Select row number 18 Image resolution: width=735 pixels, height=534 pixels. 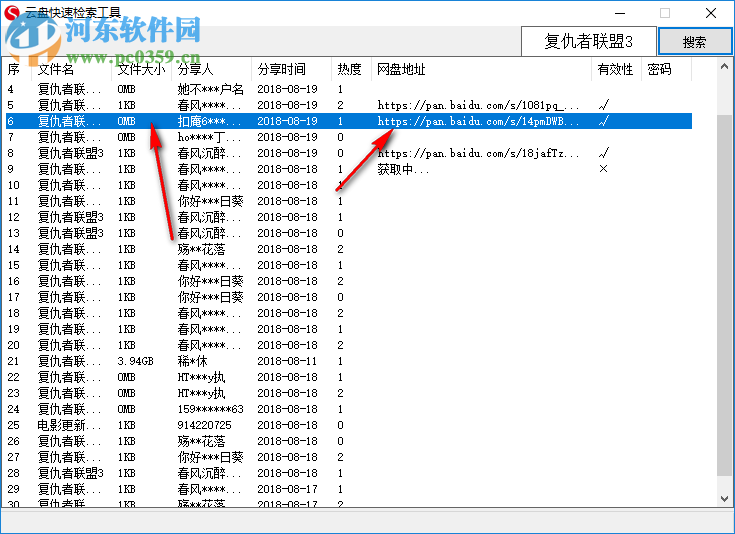14,313
